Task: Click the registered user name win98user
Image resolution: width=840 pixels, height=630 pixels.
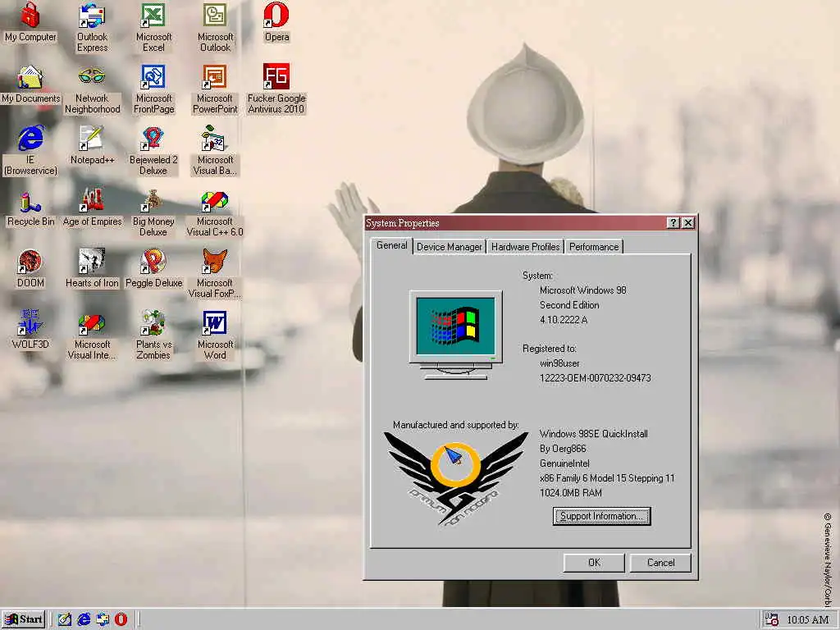Action: click(x=559, y=363)
